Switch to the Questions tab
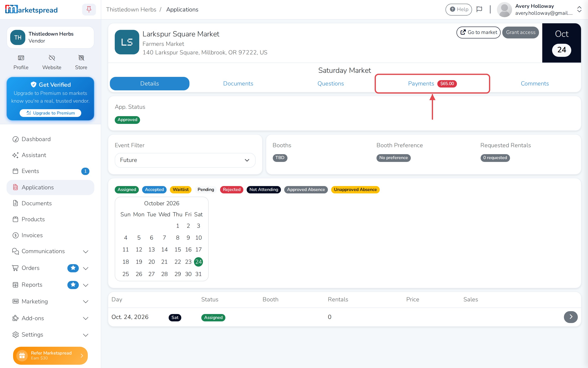The height and width of the screenshot is (368, 588). point(331,83)
